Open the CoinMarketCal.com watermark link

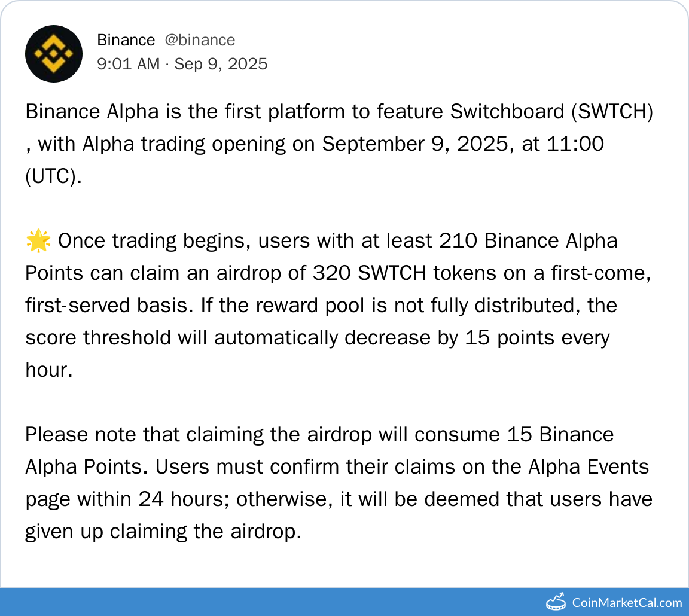click(626, 602)
